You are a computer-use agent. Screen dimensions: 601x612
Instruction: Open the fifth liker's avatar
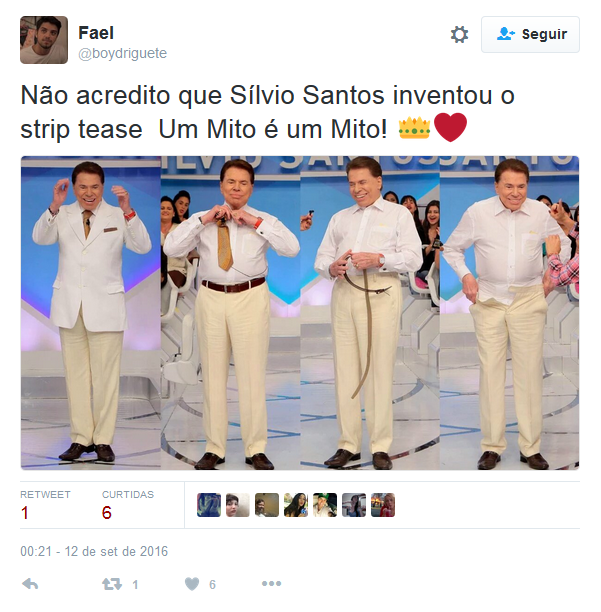coord(325,505)
